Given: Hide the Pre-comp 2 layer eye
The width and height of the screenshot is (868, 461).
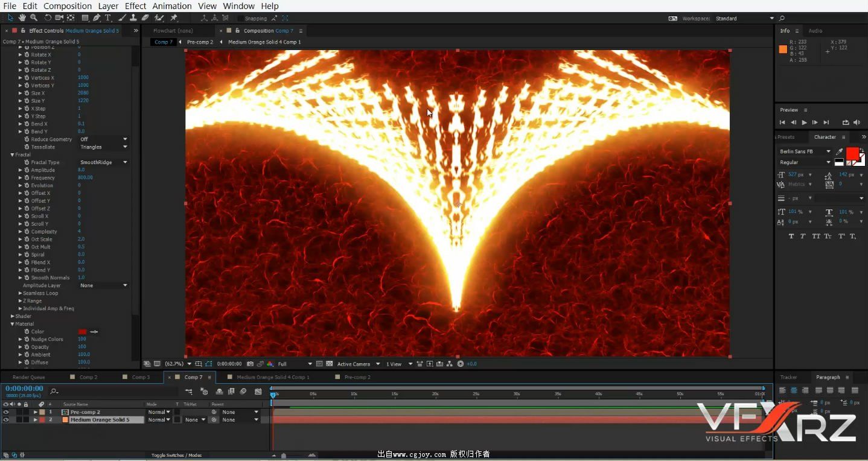Looking at the screenshot, I should click(6, 412).
